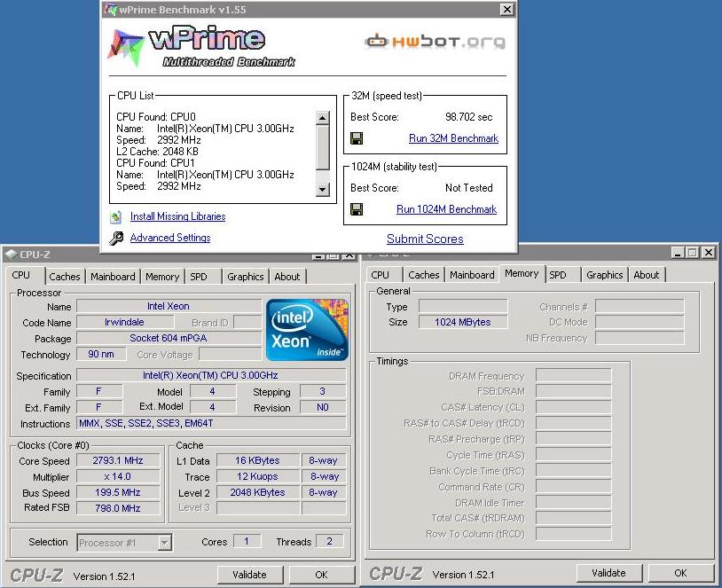Click the Name field showing Intel Xeon
Screen dimensions: 722x588
click(169, 306)
